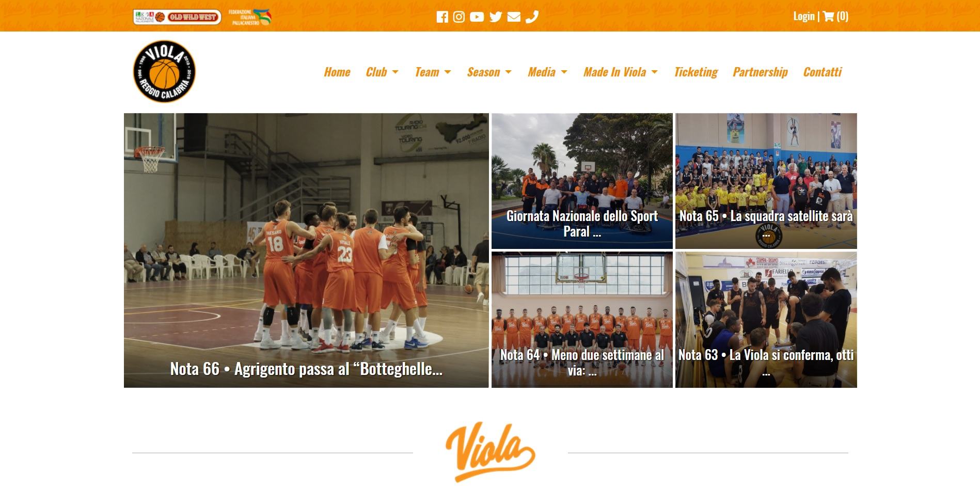This screenshot has width=980, height=486.
Task: Click the email envelope icon
Action: [x=514, y=17]
